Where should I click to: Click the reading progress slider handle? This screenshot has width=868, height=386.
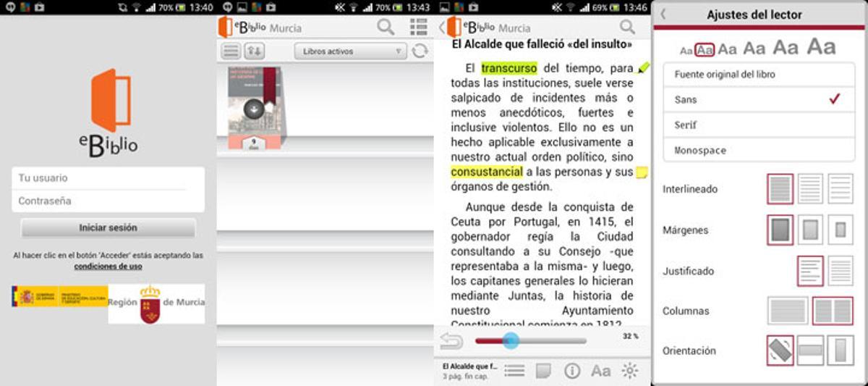coord(511,340)
